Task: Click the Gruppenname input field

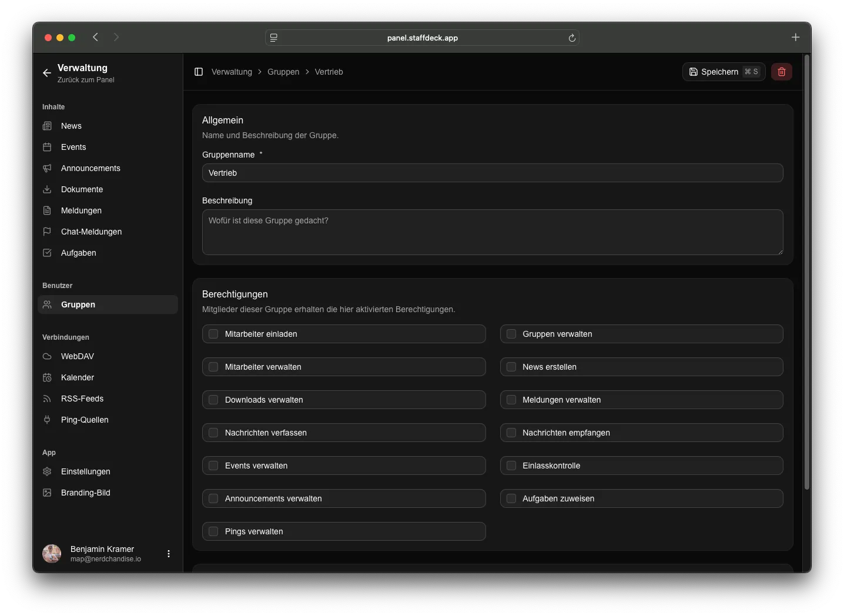Action: [x=493, y=173]
